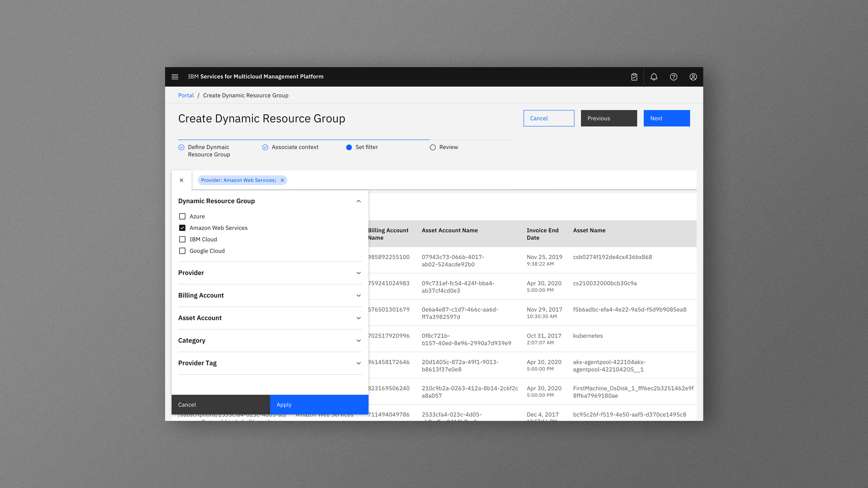The width and height of the screenshot is (868, 488).
Task: Open the hamburger navigation menu
Action: pos(175,77)
